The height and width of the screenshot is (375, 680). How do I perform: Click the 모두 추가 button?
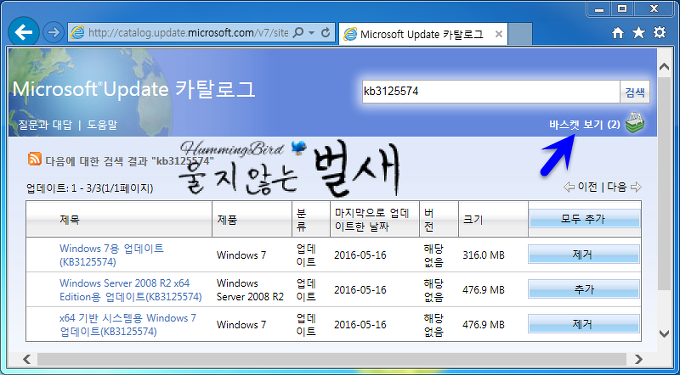[x=584, y=219]
